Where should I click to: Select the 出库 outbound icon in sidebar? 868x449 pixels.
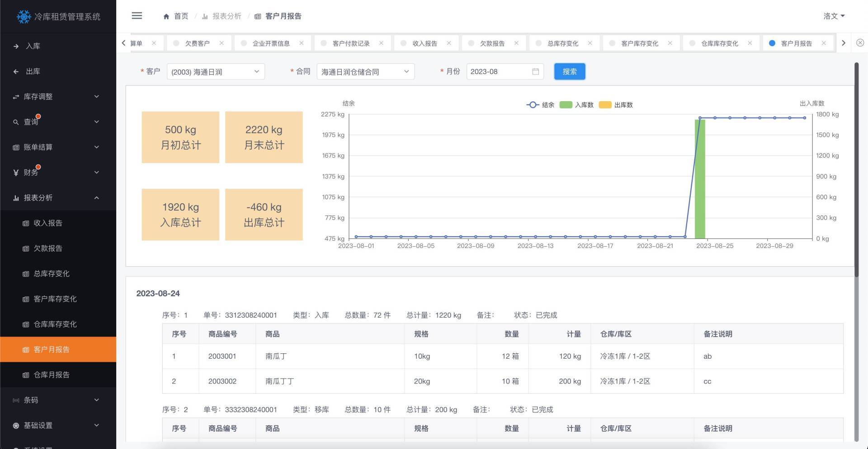[15, 71]
